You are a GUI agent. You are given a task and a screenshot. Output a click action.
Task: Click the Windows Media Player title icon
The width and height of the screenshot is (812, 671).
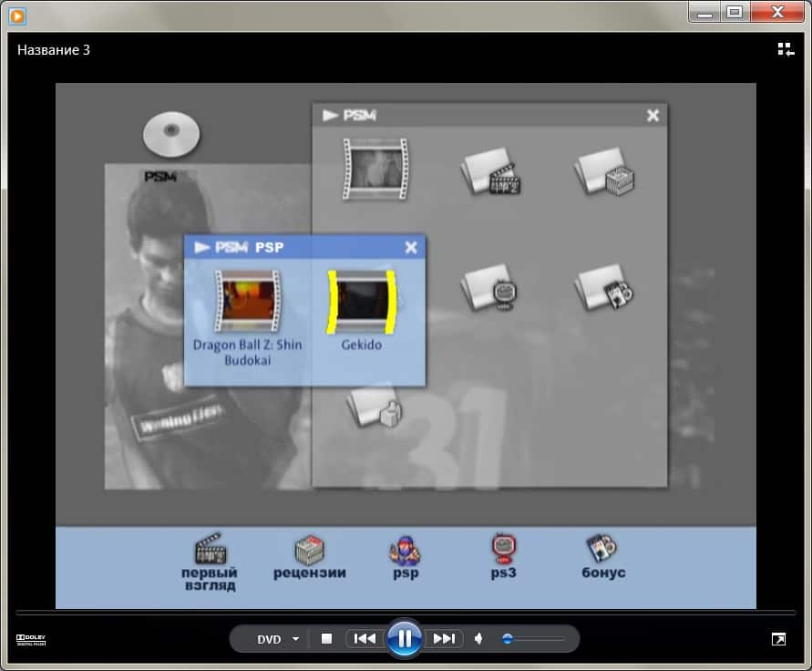(x=17, y=16)
